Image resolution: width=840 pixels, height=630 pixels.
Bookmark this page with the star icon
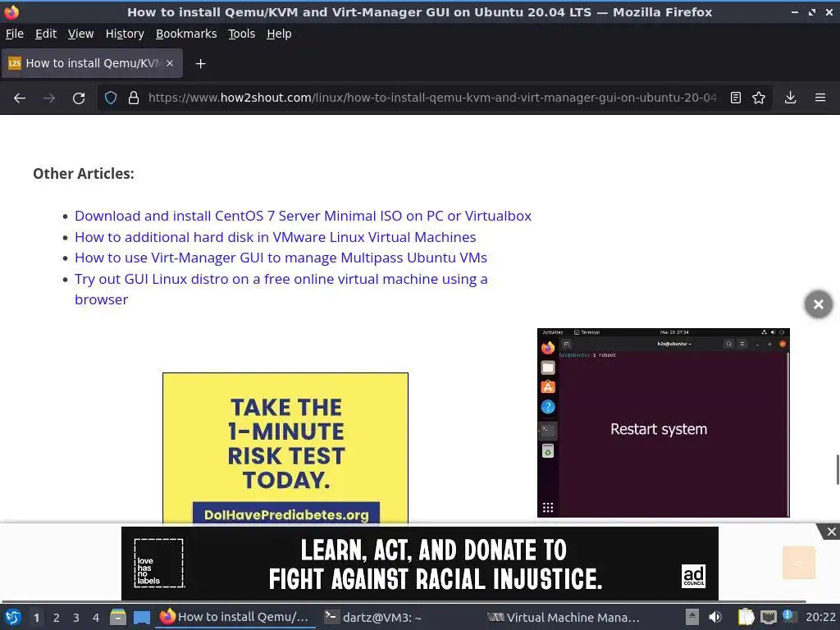[x=759, y=98]
